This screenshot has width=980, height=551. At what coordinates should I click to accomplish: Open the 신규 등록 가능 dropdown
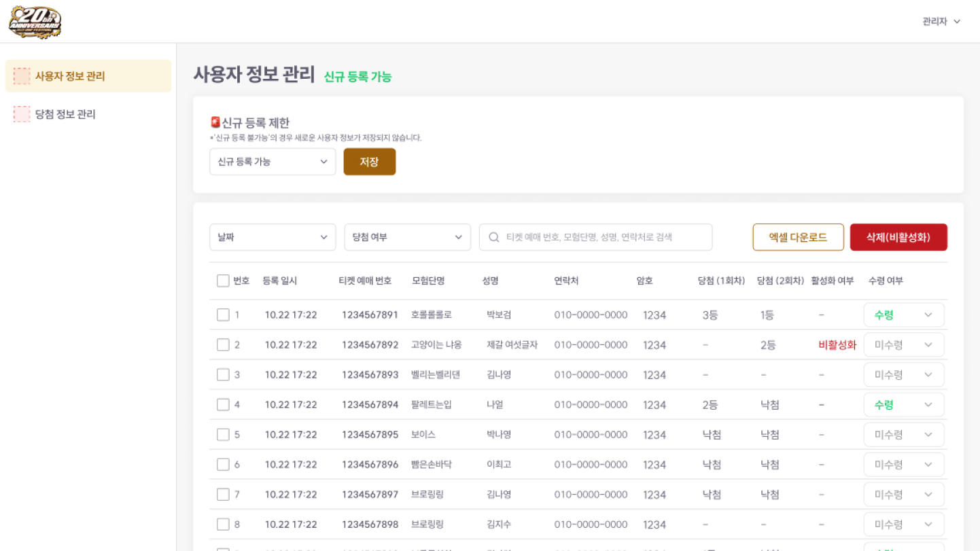[x=273, y=162]
